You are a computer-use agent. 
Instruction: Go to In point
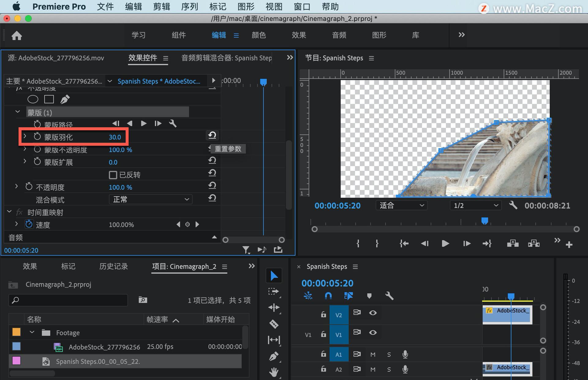click(x=404, y=244)
